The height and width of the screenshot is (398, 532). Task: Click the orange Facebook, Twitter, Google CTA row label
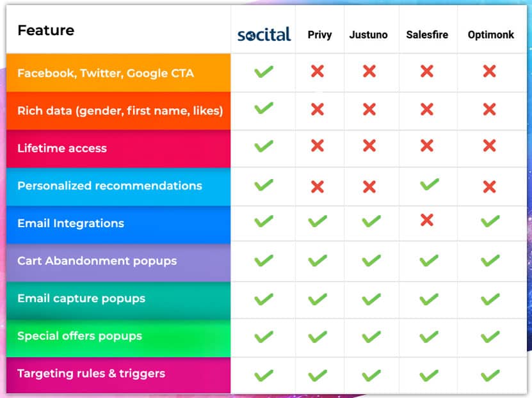[x=106, y=73]
